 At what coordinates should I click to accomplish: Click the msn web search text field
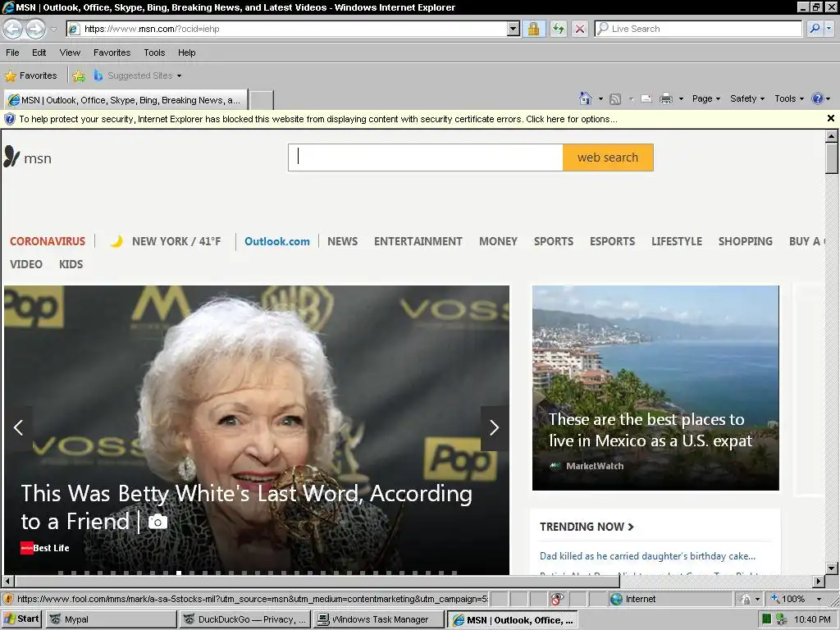point(426,157)
